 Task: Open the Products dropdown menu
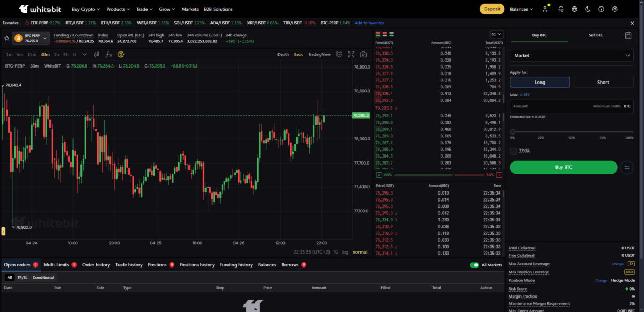pos(118,9)
